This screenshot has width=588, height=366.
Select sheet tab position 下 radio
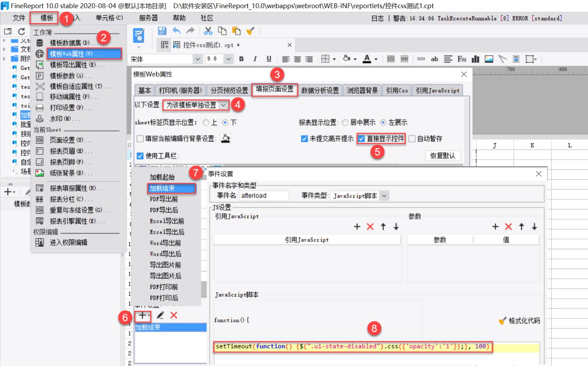225,122
